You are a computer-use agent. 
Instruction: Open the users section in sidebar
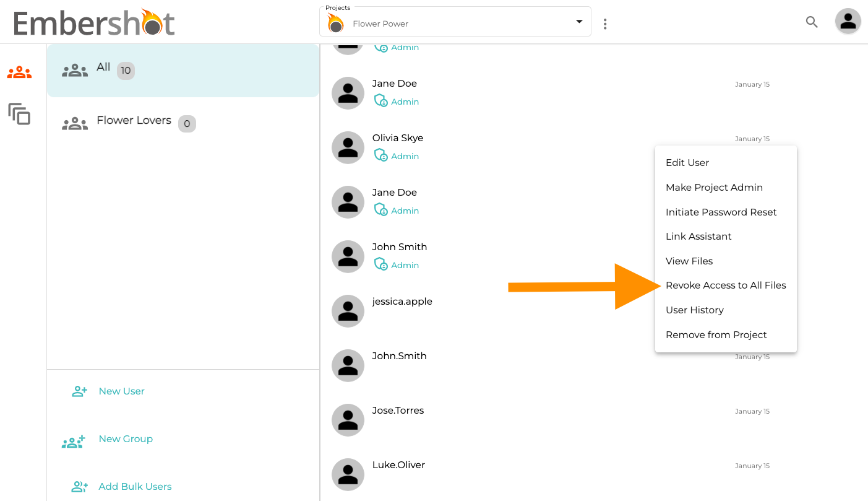click(19, 72)
